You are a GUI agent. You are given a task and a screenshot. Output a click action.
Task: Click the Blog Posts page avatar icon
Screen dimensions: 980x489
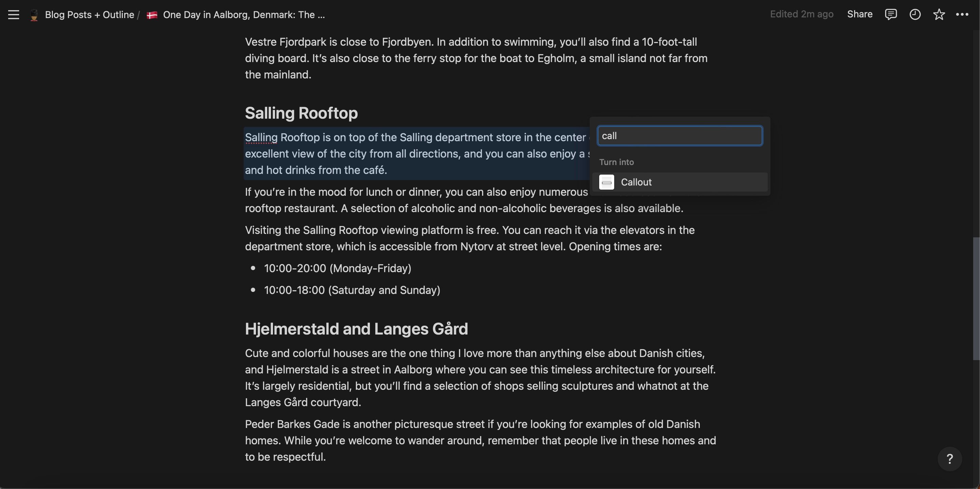point(34,15)
